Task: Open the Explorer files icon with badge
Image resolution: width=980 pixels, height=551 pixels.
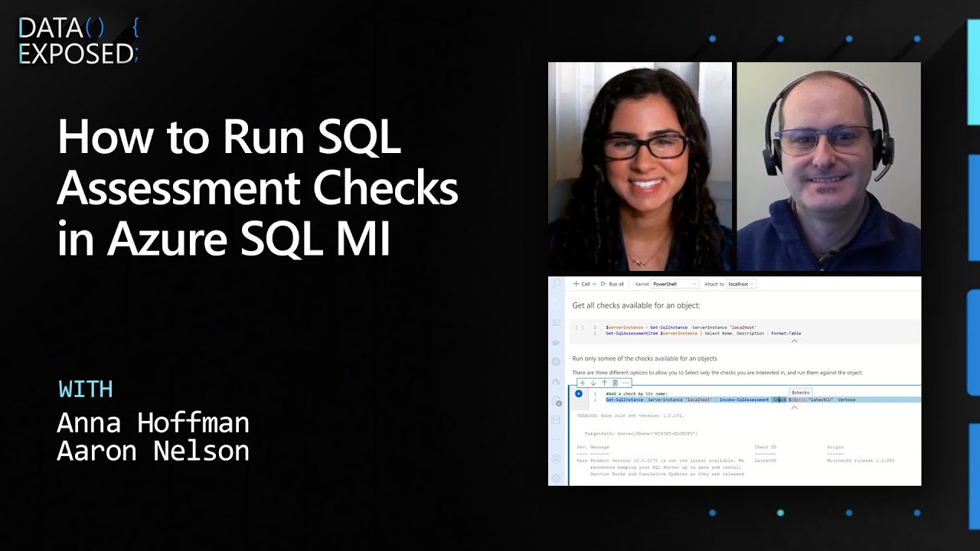Action: click(x=557, y=400)
